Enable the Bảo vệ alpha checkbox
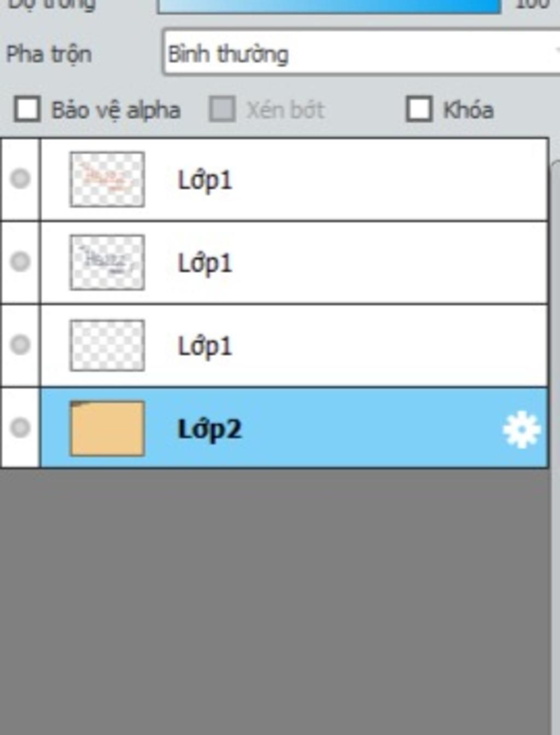 27,109
